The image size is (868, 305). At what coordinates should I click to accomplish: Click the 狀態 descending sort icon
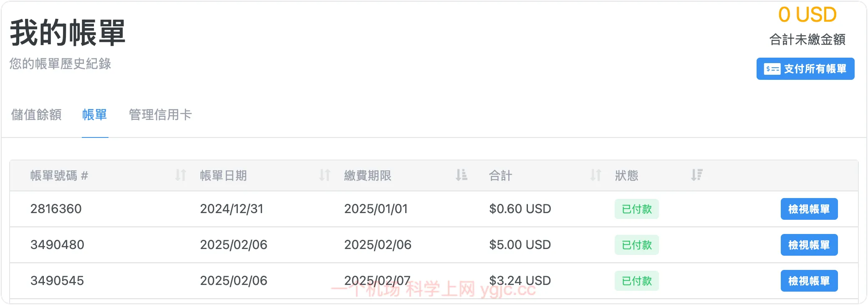tap(696, 175)
